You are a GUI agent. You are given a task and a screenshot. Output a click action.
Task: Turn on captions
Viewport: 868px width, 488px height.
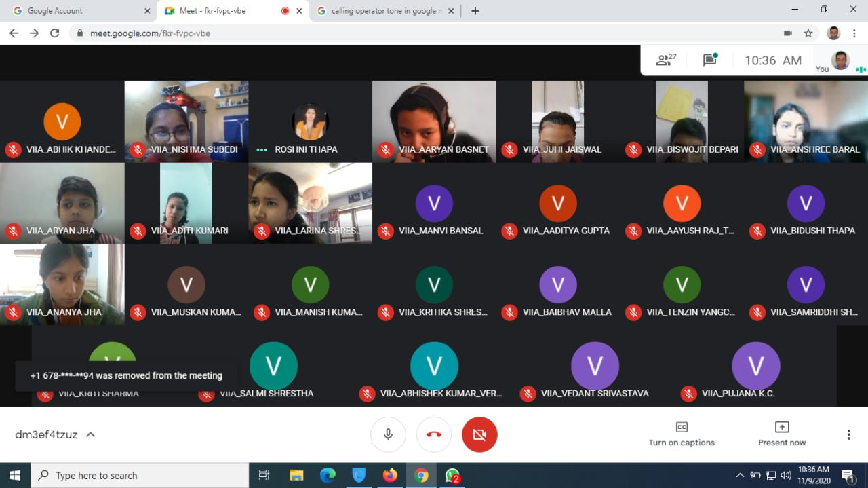pyautogui.click(x=682, y=434)
